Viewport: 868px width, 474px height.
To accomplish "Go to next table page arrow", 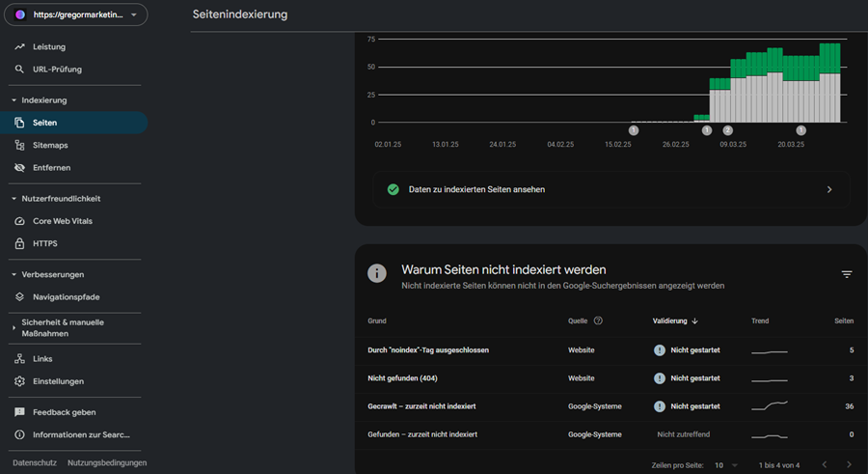I will [x=849, y=464].
